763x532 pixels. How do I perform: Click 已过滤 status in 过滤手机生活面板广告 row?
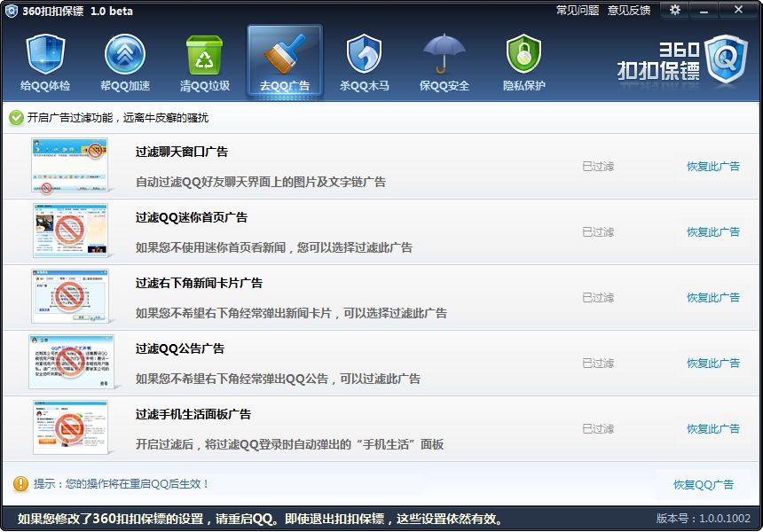[598, 429]
